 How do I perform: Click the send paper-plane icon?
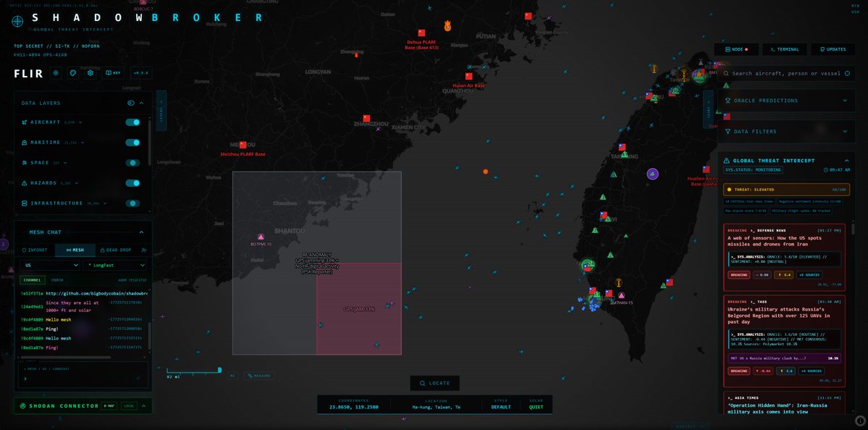(x=138, y=379)
